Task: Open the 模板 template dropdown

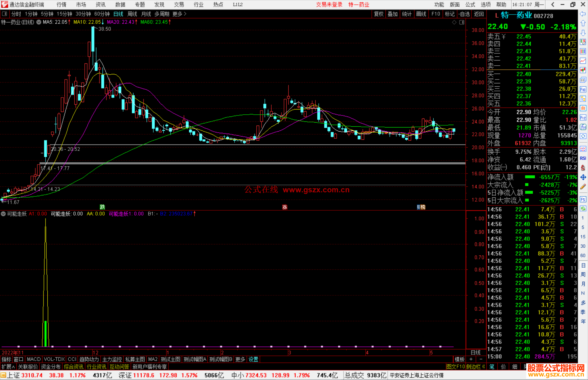Action: (460, 359)
